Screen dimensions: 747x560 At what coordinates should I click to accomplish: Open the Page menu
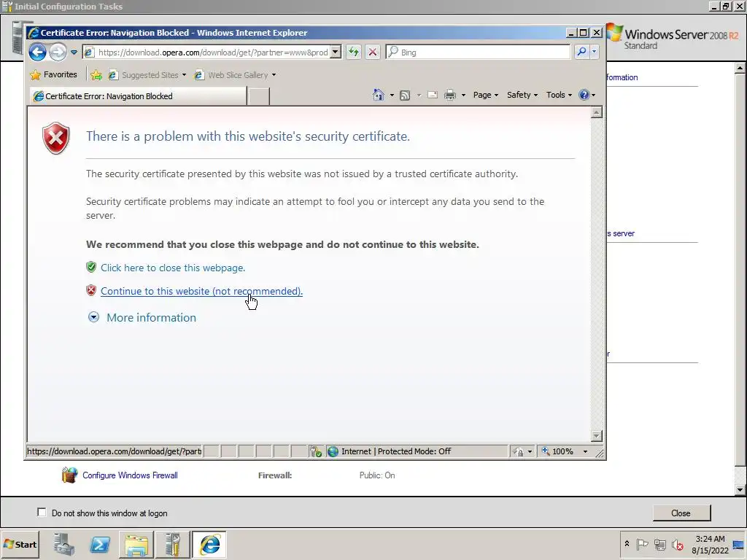pos(485,95)
